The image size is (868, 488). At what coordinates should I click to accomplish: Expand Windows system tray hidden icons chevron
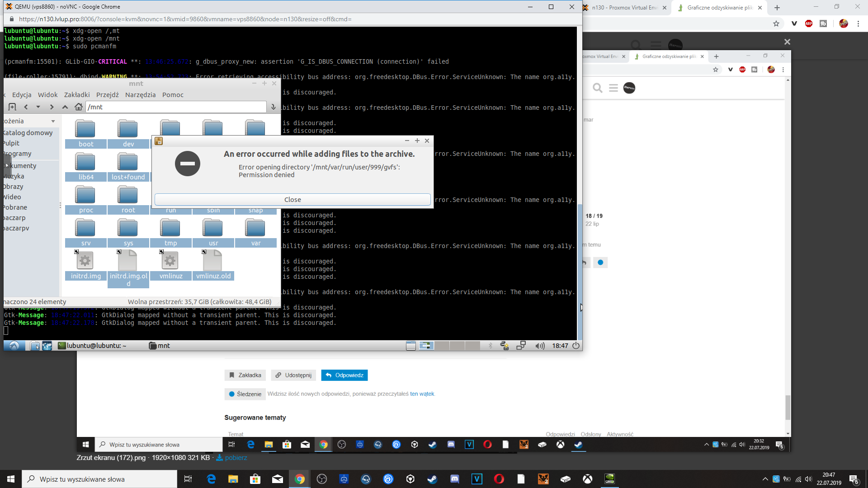pos(765,479)
